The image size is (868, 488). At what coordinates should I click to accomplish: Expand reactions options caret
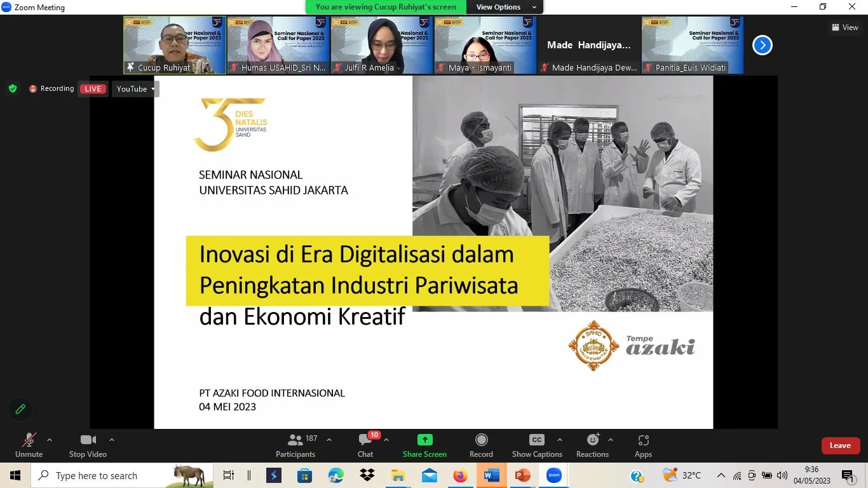coord(611,440)
